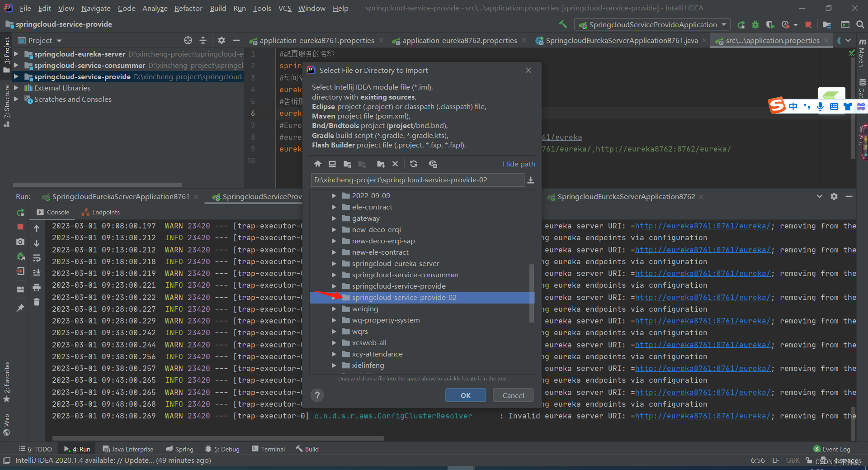This screenshot has width=868, height=470.
Task: Click Run console horizontal scrollbar
Action: click(x=218, y=438)
